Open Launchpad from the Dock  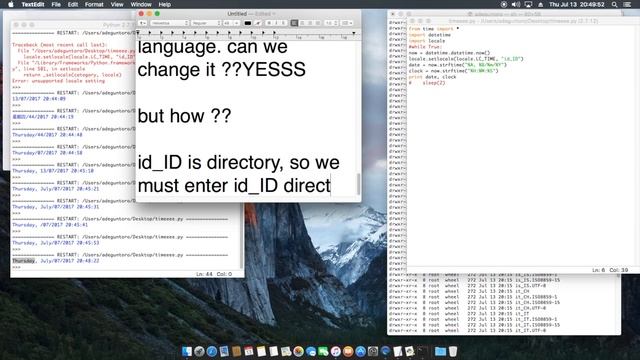199,351
